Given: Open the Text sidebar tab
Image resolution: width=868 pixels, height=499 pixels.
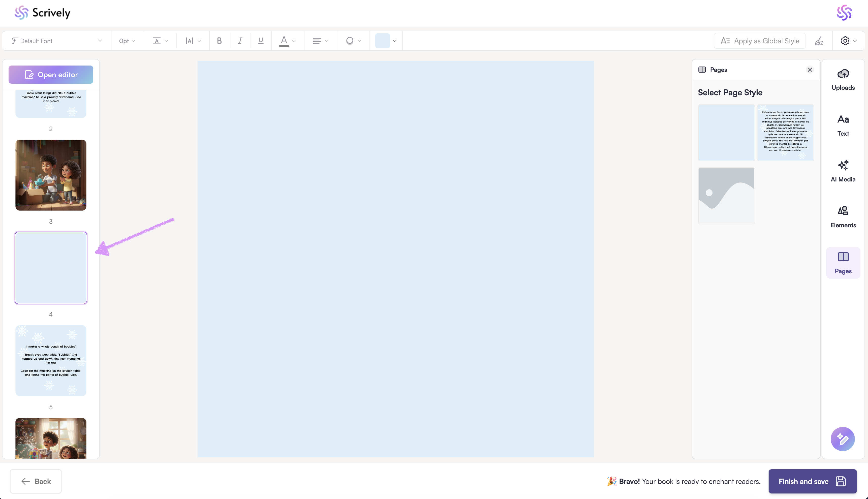Looking at the screenshot, I should click(x=843, y=126).
